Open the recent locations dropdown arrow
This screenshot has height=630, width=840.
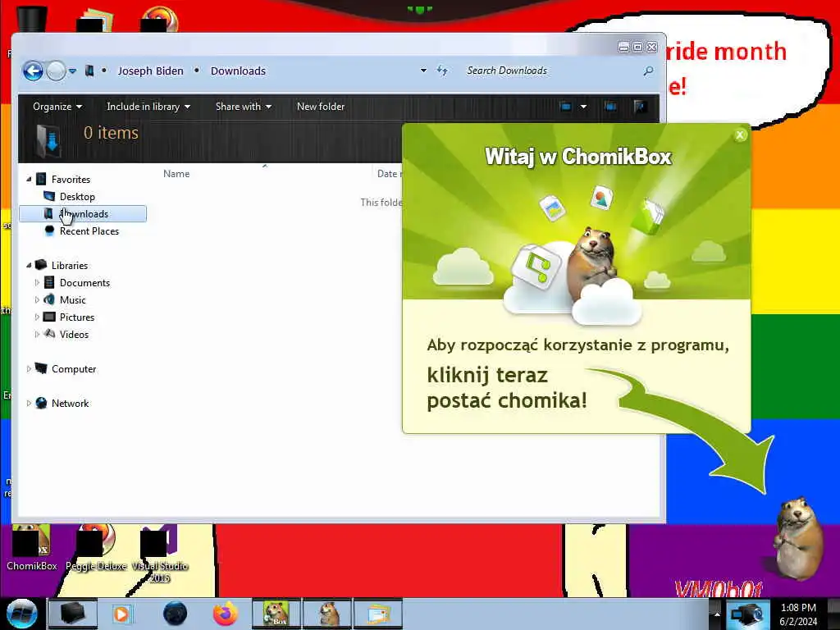pos(72,71)
